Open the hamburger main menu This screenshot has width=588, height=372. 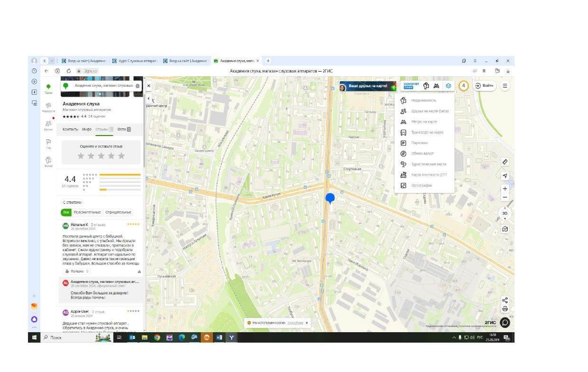pyautogui.click(x=505, y=86)
